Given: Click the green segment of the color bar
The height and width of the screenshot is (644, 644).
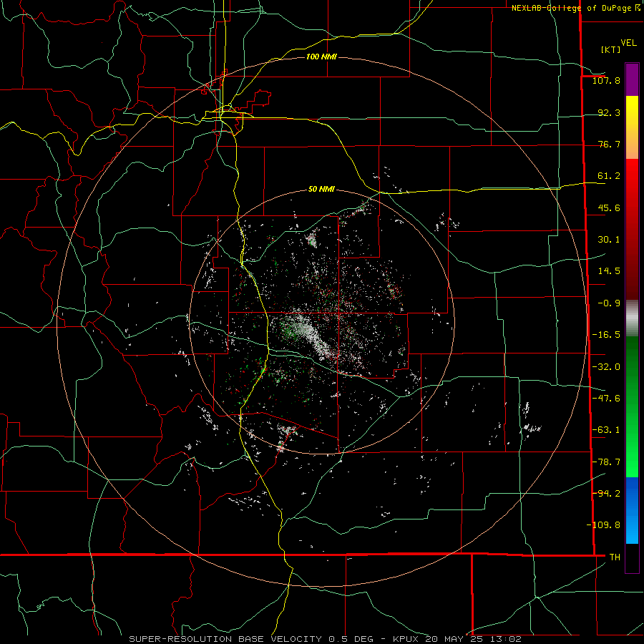Looking at the screenshot, I should [x=632, y=406].
